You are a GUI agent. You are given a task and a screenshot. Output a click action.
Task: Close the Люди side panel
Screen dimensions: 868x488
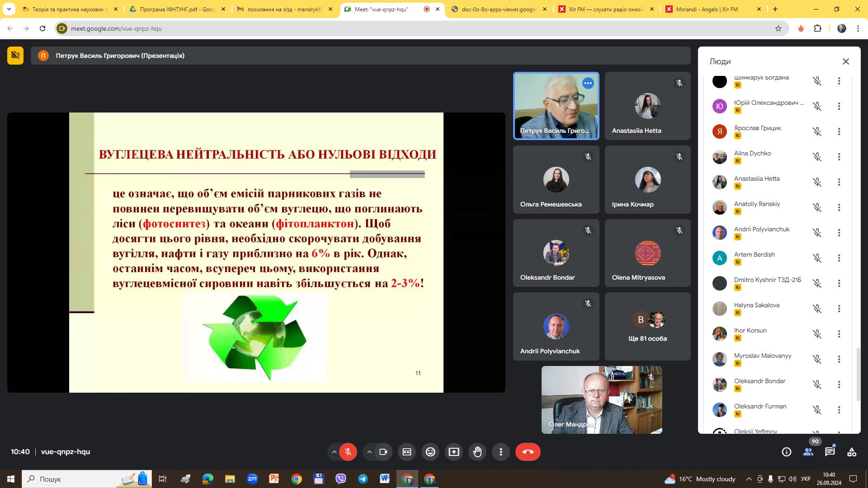(x=846, y=61)
